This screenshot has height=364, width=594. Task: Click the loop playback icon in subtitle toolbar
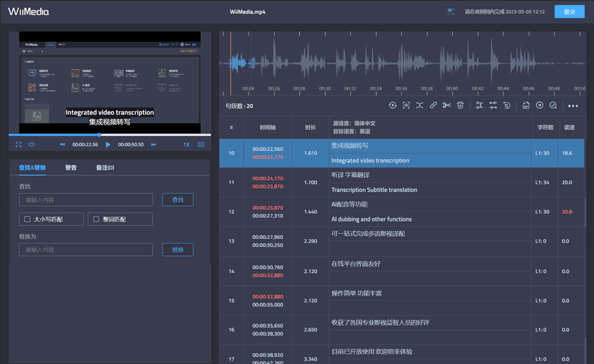(393, 105)
